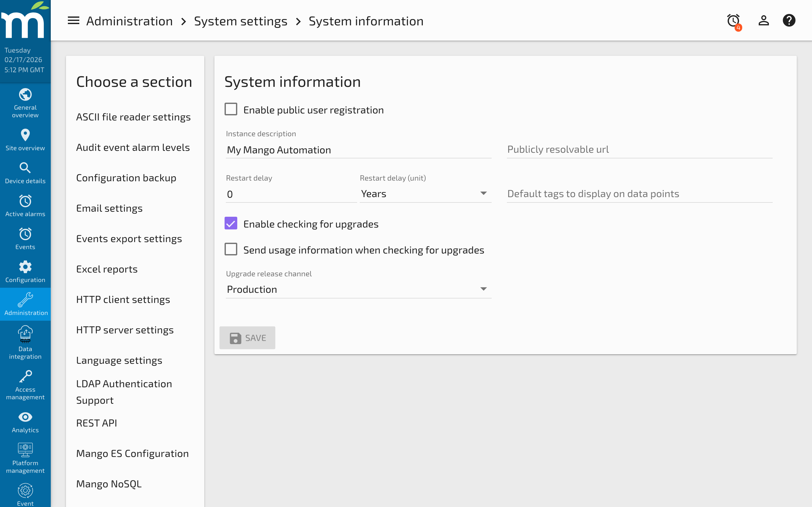The height and width of the screenshot is (507, 812).
Task: Open the help question mark icon
Action: (789, 21)
